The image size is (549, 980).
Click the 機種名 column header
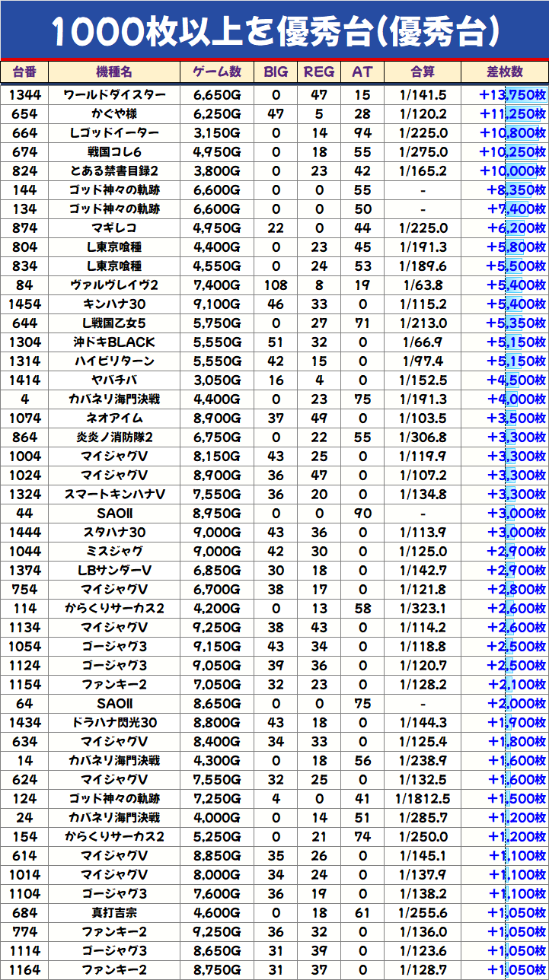click(114, 72)
